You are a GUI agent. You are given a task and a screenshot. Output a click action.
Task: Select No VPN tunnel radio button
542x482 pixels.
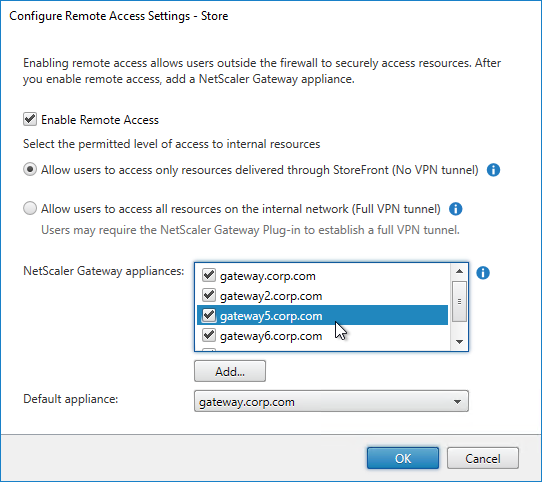coord(30,170)
